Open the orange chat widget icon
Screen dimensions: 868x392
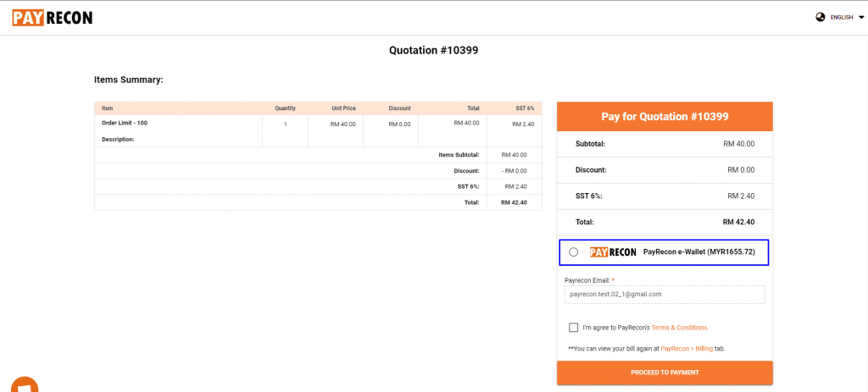25,385
